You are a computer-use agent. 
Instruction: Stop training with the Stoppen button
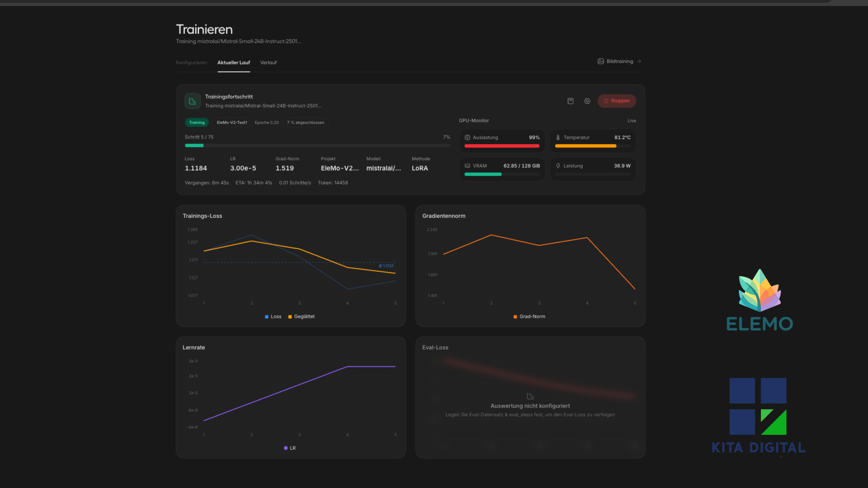617,101
